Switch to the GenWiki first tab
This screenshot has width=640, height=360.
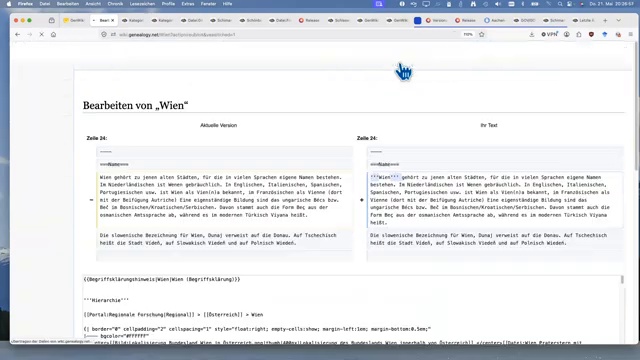74,20
